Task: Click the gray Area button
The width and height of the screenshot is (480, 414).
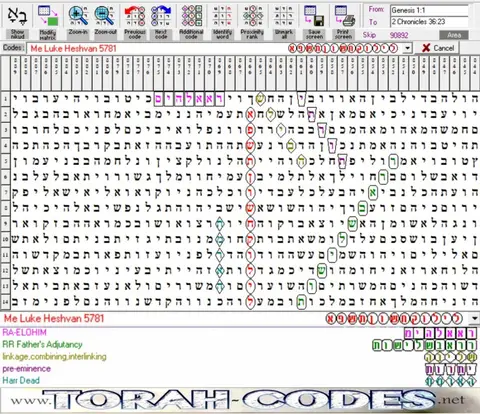Action: tap(454, 35)
